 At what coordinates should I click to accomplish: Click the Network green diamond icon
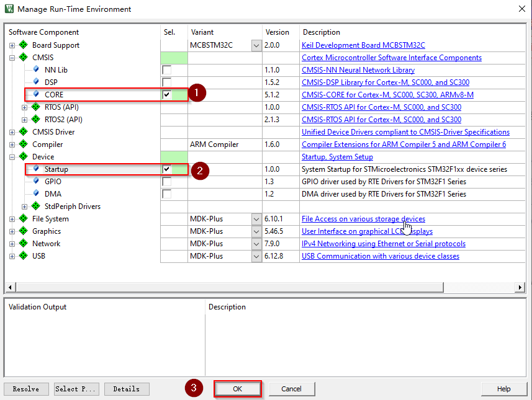[24, 243]
